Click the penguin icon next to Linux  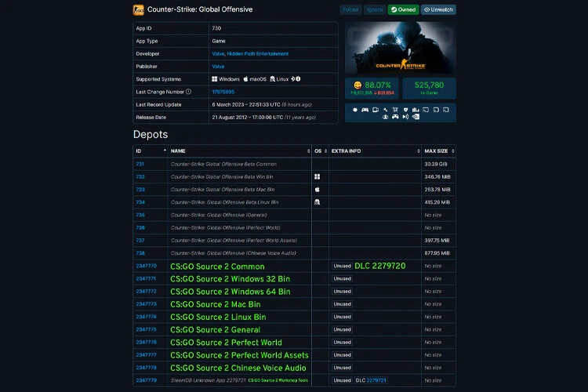272,79
